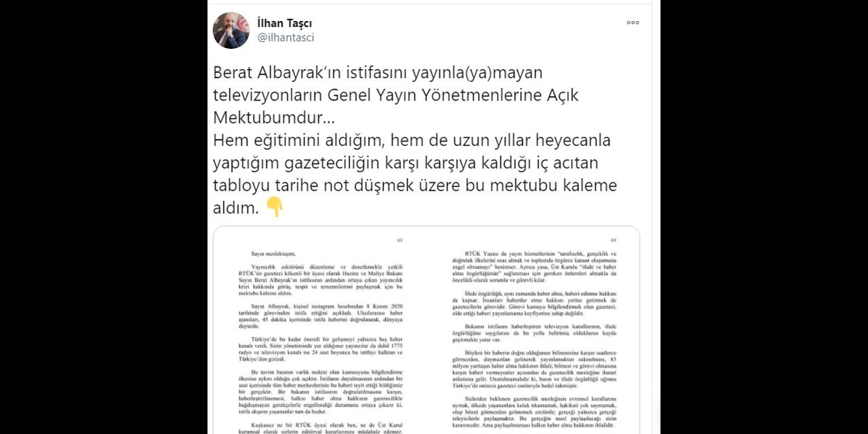Click the pointing-down hand emoji
The height and width of the screenshot is (434, 868).
click(x=275, y=207)
